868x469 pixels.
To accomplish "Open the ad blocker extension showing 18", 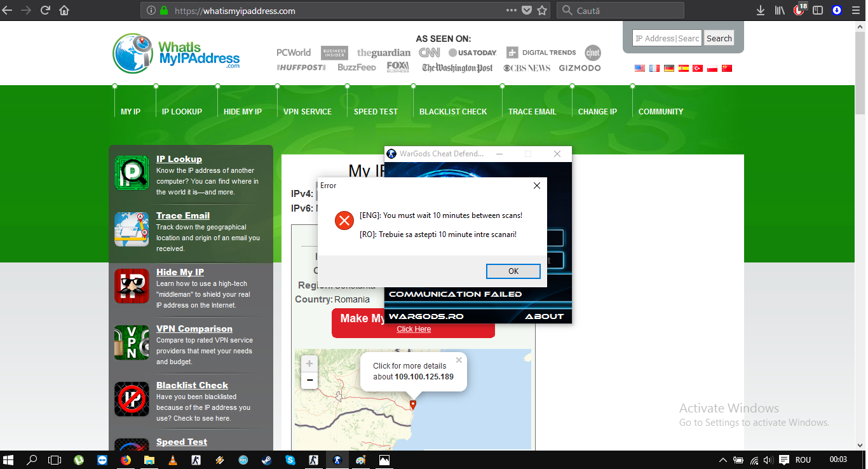I will click(800, 10).
